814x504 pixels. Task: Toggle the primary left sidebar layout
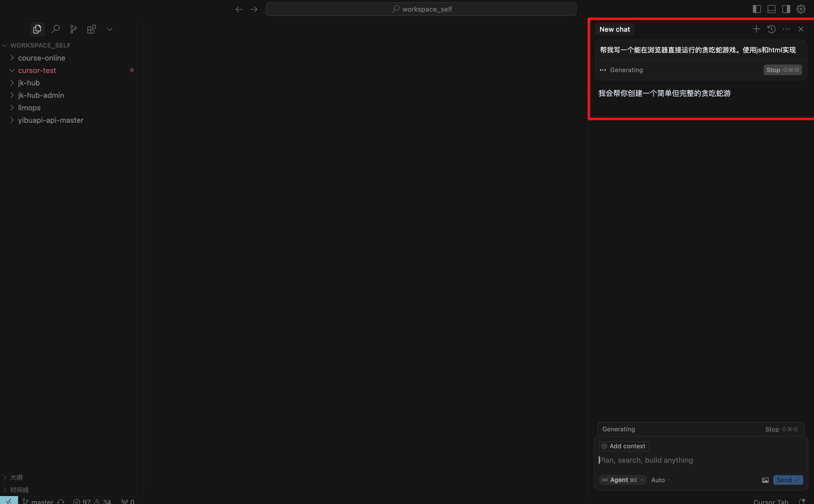757,9
